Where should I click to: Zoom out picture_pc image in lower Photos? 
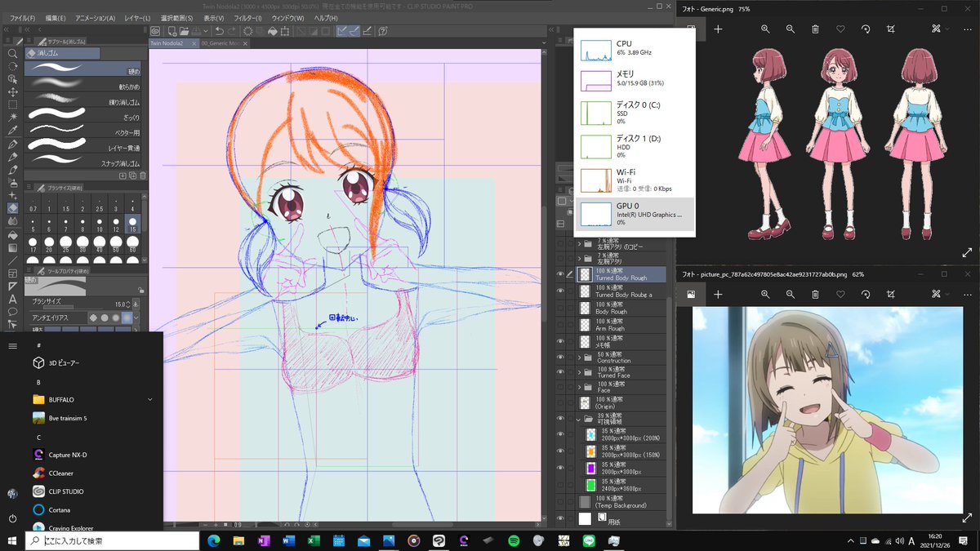pyautogui.click(x=791, y=294)
